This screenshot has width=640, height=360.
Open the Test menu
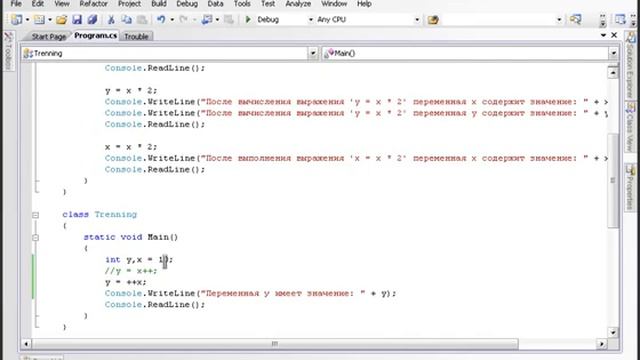tap(268, 4)
